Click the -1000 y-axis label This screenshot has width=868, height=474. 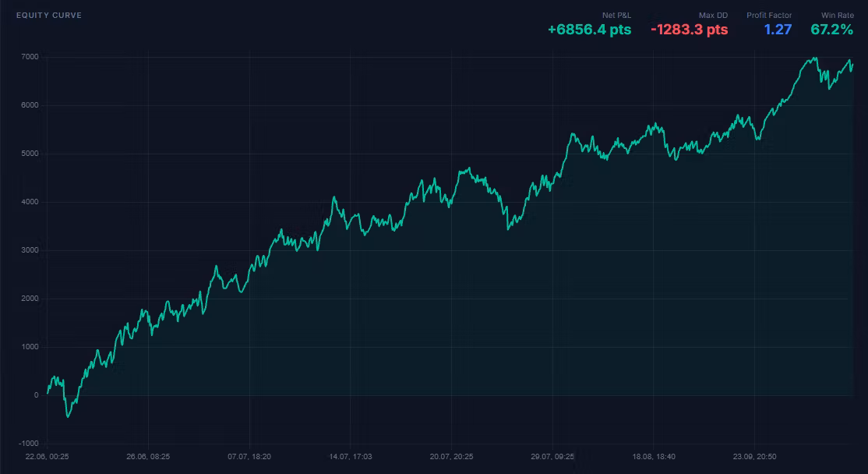click(29, 444)
